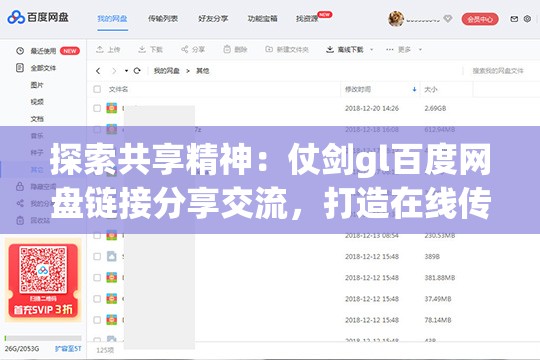Image resolution: width=540 pixels, height=360 pixels.
Task: Click the archive icon of the 37.49MB row
Action: (111, 299)
